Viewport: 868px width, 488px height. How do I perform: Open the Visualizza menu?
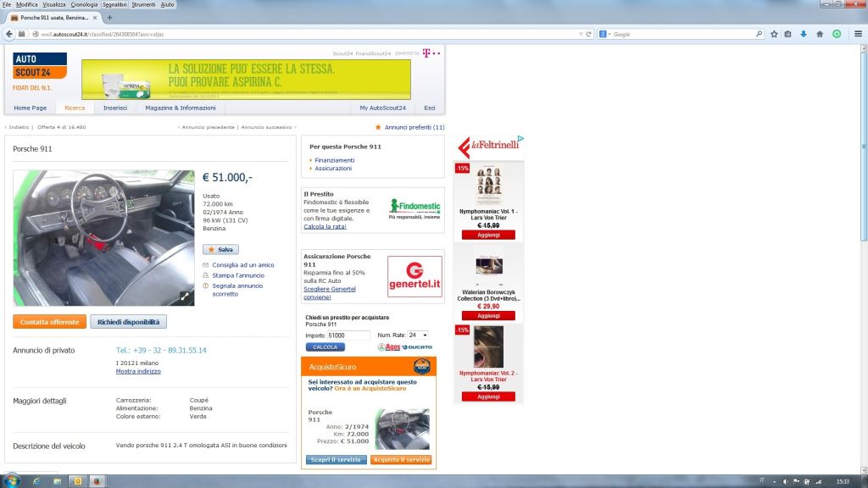53,4
